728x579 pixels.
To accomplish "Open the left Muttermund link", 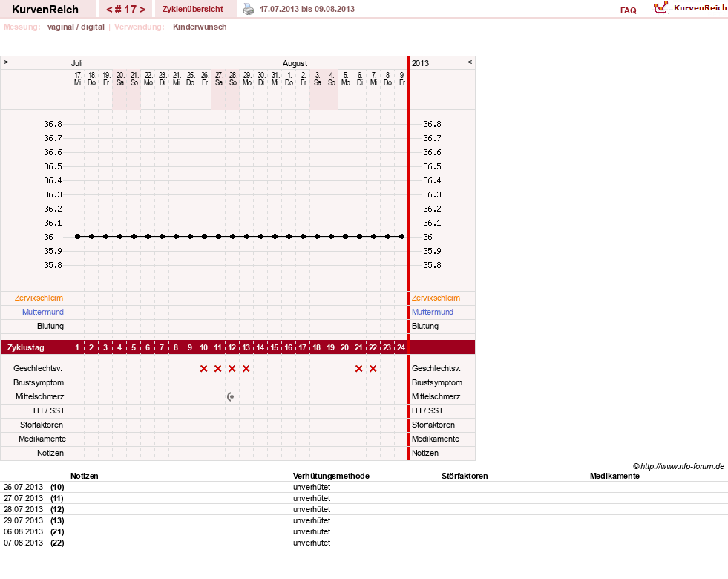I will point(43,312).
